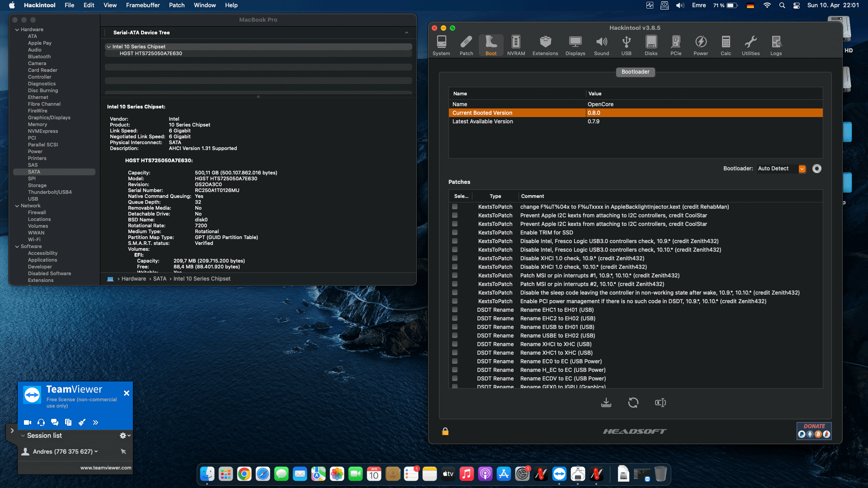Image resolution: width=868 pixels, height=488 pixels.
Task: Open the USB section in Hackintool
Action: tap(626, 46)
